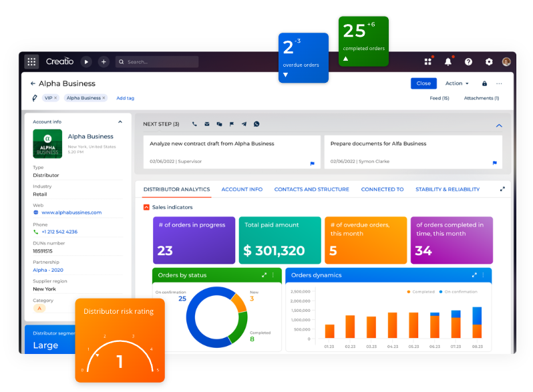
Task: Click the tag edit pencil icon
Action: 34,98
